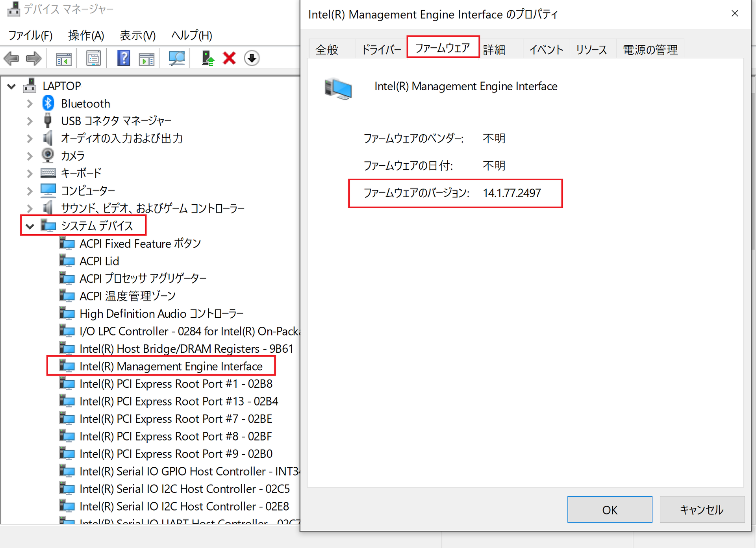756x548 pixels.
Task: Expand the カメラ category
Action: 30,156
